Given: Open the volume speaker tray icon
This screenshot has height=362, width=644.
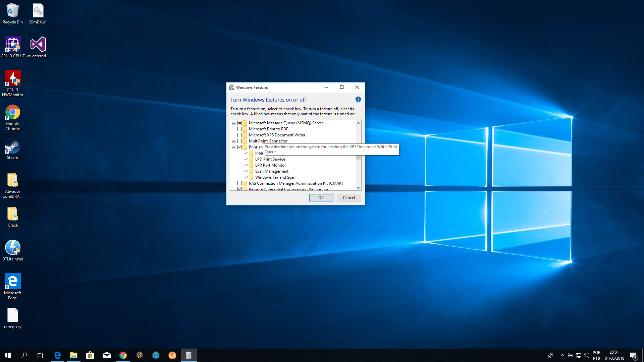Looking at the screenshot, I should pos(587,355).
